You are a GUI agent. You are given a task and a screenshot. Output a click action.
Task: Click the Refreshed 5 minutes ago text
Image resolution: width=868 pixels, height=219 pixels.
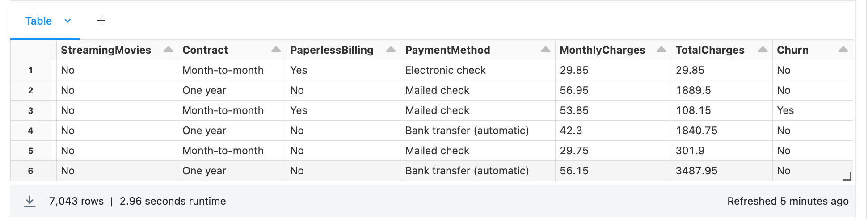tap(788, 202)
